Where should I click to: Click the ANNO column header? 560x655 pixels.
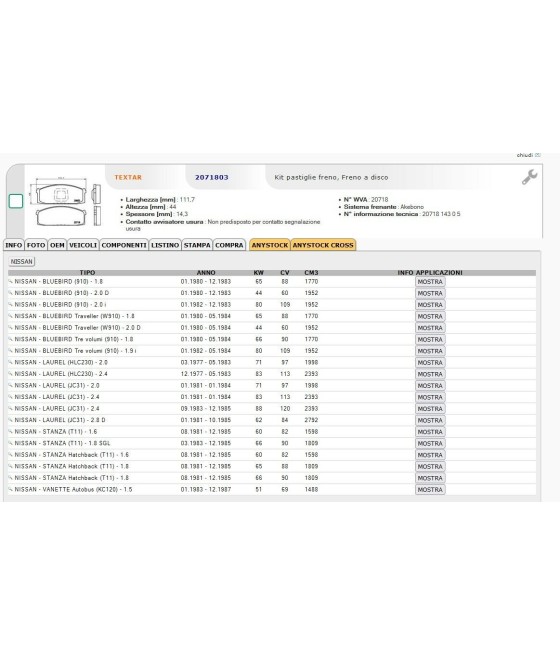click(206, 272)
